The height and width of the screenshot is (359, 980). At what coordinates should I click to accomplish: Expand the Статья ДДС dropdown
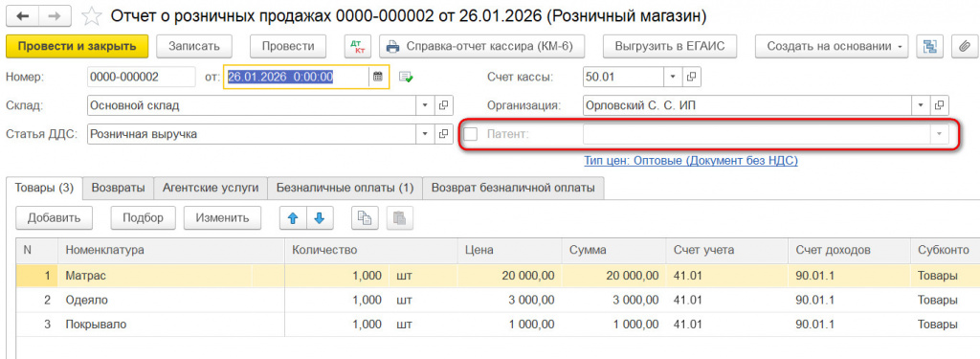(426, 134)
